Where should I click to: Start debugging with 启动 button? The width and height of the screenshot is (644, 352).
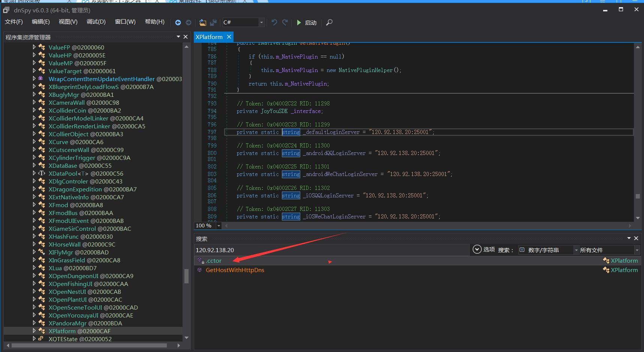pyautogui.click(x=307, y=23)
